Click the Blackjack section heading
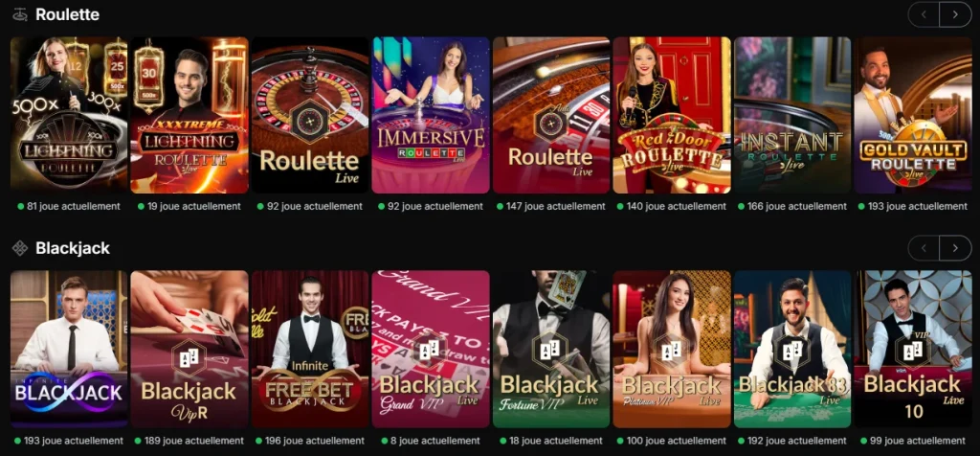The width and height of the screenshot is (980, 456). (73, 248)
